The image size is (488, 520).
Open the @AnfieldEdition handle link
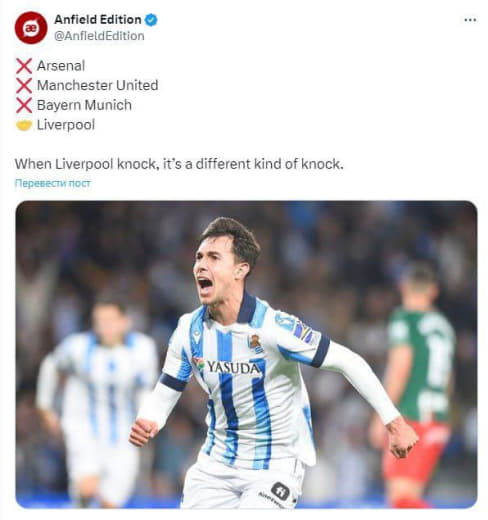[99, 36]
